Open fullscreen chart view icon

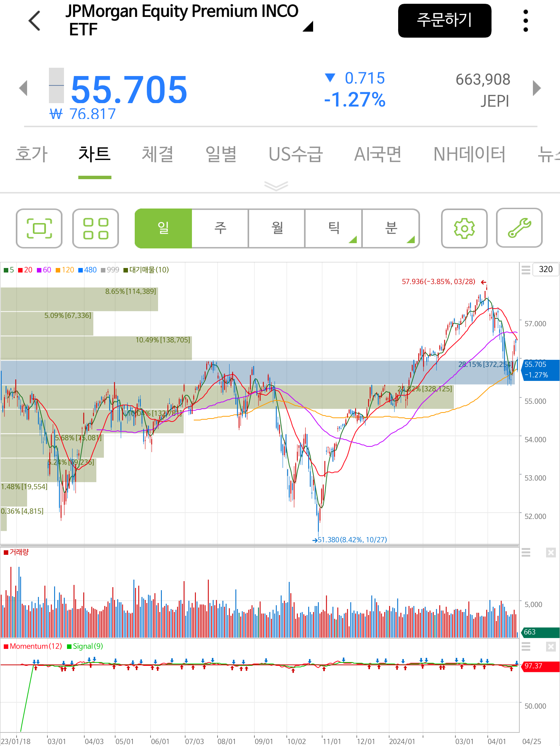[x=39, y=228]
